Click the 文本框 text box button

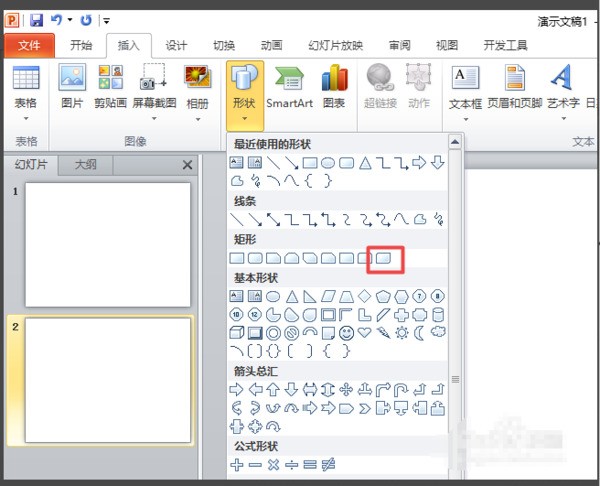pyautogui.click(x=465, y=93)
